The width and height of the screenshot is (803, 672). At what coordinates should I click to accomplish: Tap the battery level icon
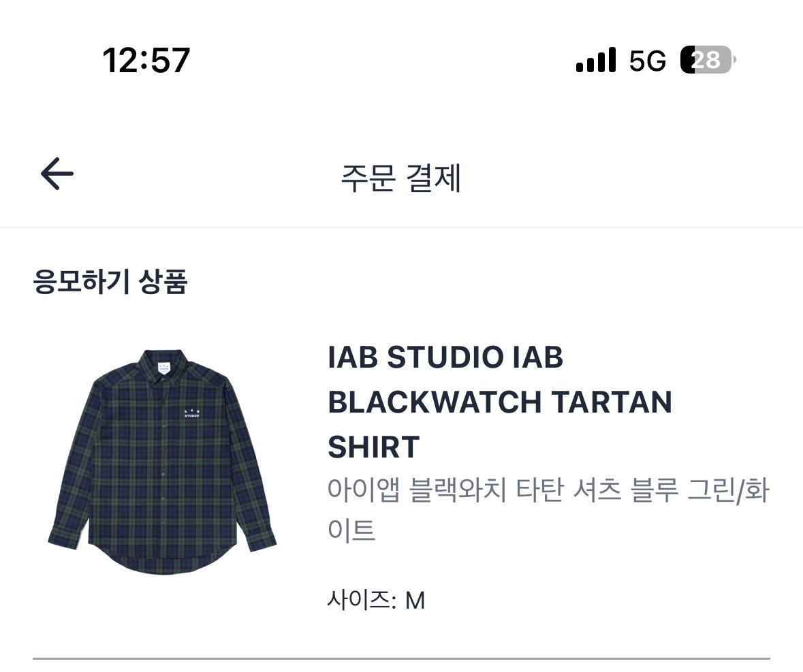pos(707,61)
